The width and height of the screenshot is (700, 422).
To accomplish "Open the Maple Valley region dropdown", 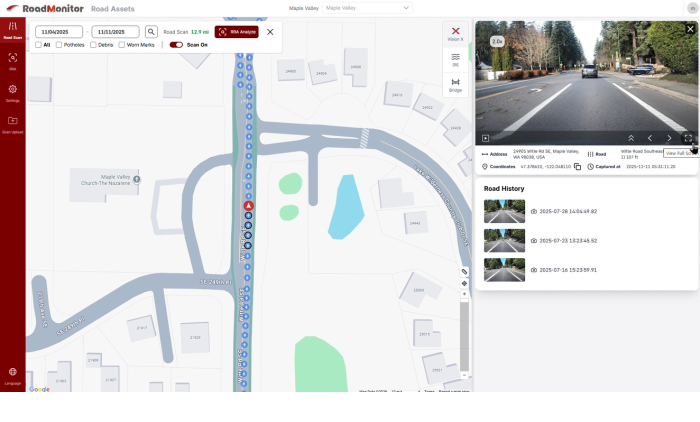I will [x=367, y=8].
